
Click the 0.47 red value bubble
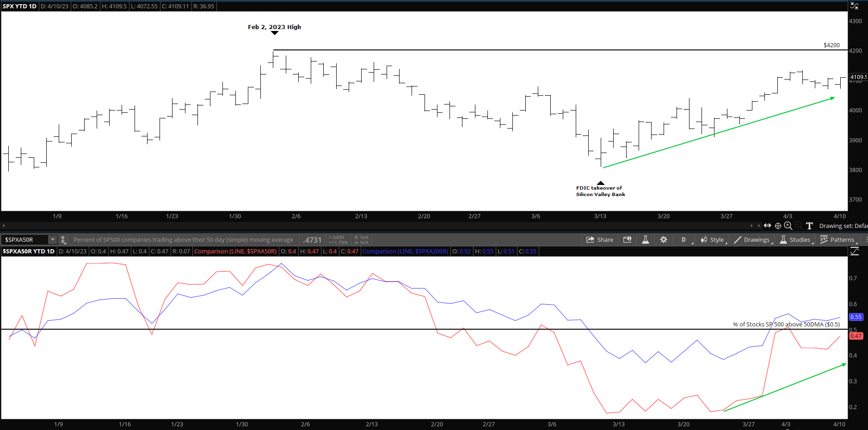[x=856, y=336]
